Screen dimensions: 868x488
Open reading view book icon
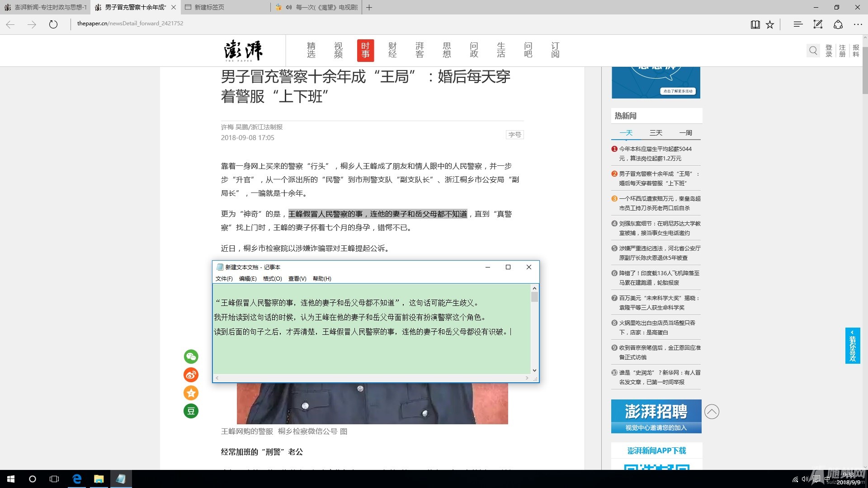[x=755, y=24]
